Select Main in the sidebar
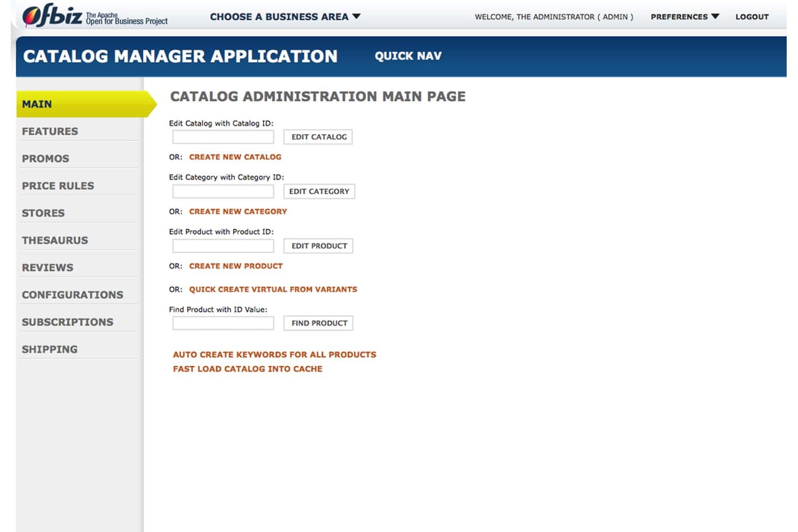Viewport: 798px width, 532px height. (x=86, y=104)
